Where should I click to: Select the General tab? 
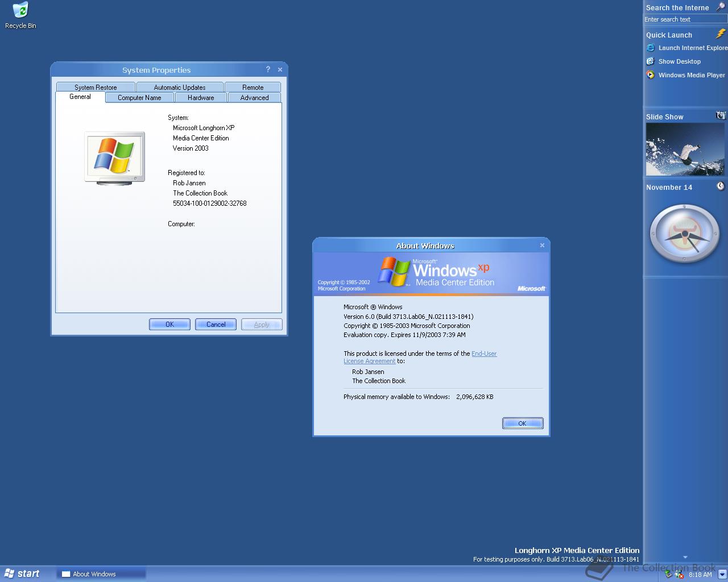[80, 97]
